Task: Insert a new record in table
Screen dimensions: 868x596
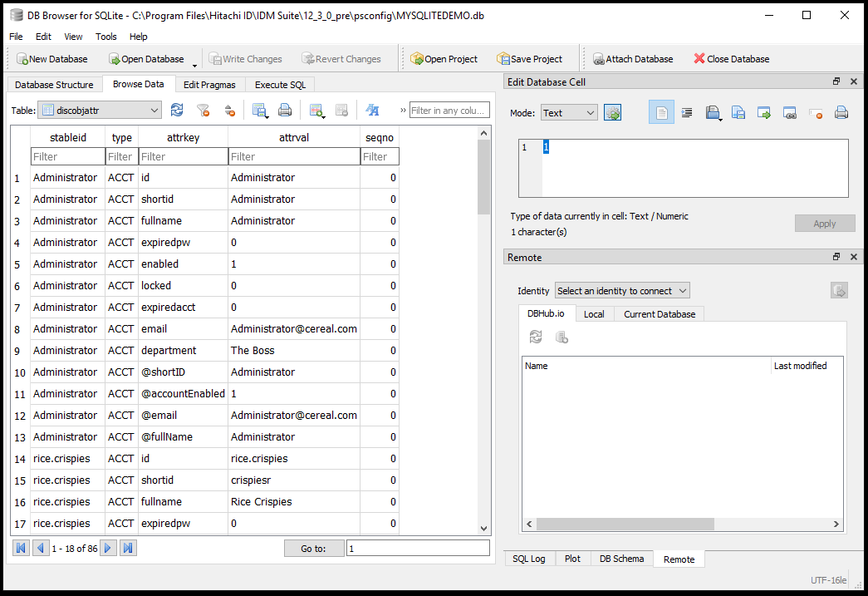Action: tap(316, 110)
